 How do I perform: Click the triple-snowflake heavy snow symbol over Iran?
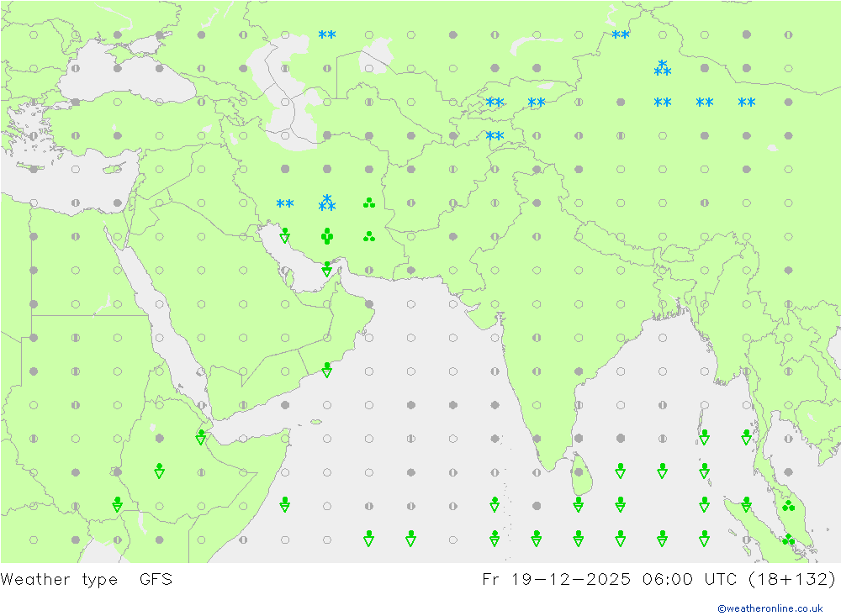[x=327, y=203]
